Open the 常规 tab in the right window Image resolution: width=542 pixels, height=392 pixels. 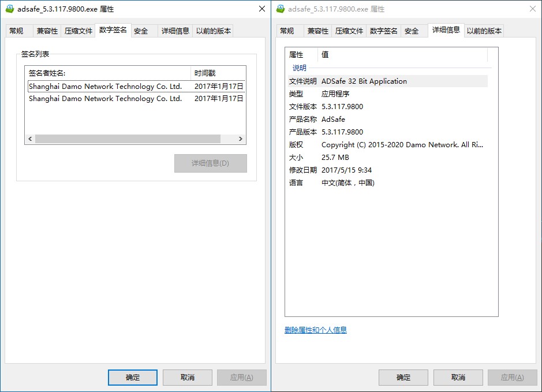[288, 31]
